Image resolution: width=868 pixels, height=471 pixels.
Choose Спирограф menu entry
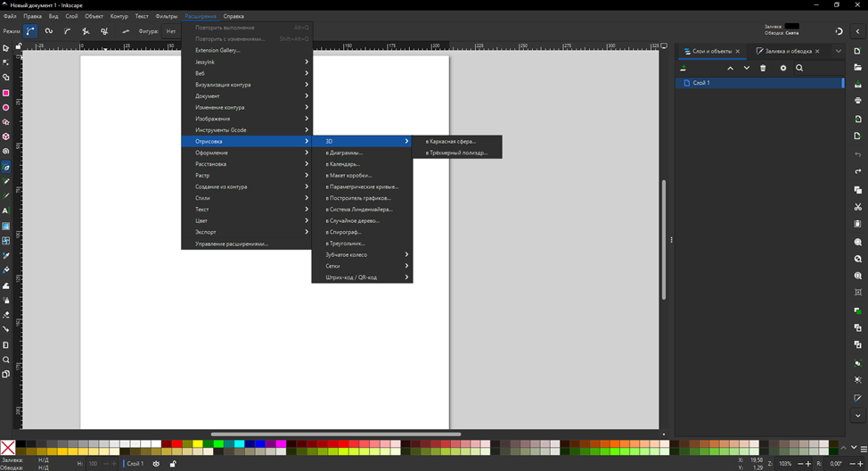pyautogui.click(x=362, y=232)
